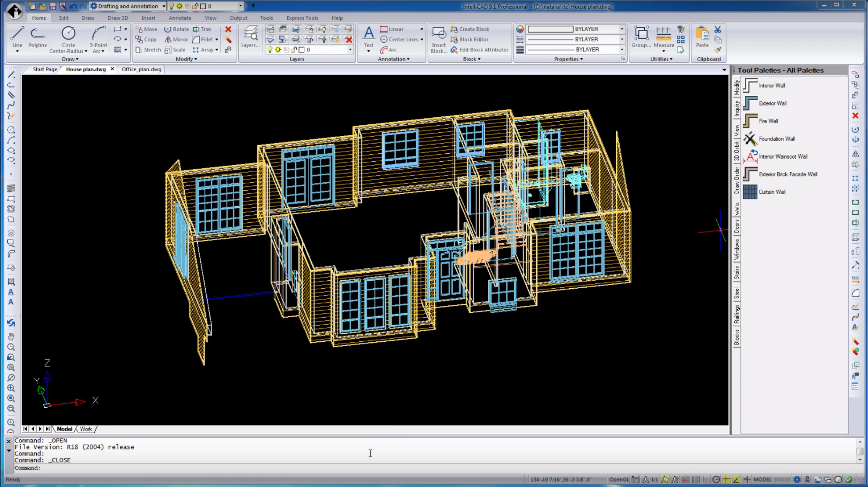Toggle grid snap in the status bar
This screenshot has height=487, width=868.
pos(685,479)
